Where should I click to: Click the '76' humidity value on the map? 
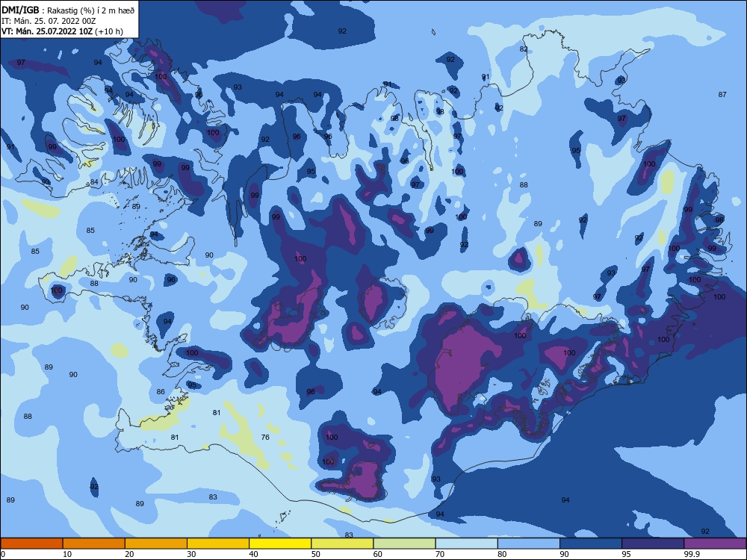tap(265, 437)
